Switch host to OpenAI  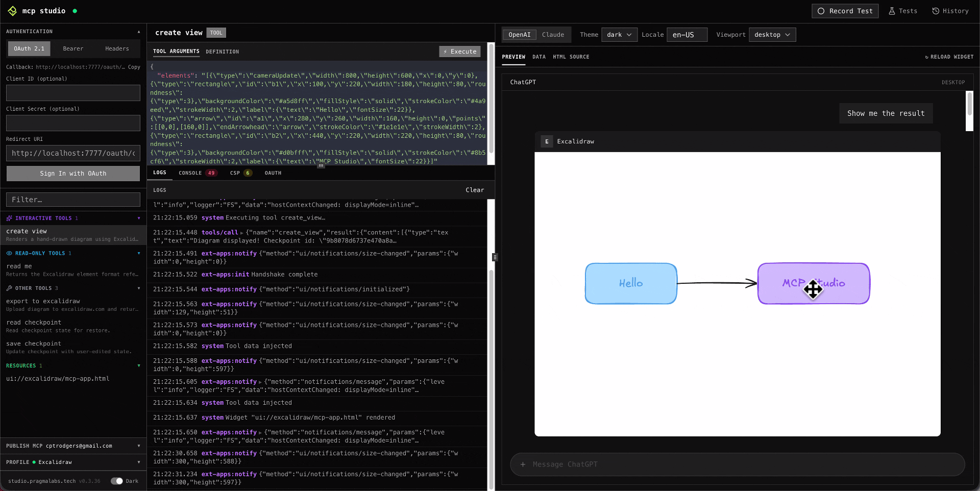tap(520, 35)
